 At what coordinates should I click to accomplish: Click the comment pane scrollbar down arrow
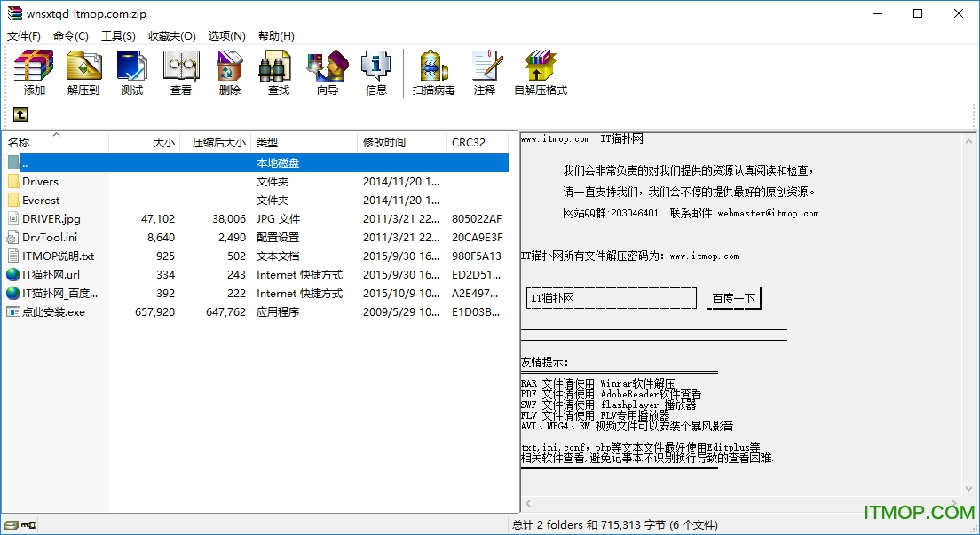970,490
